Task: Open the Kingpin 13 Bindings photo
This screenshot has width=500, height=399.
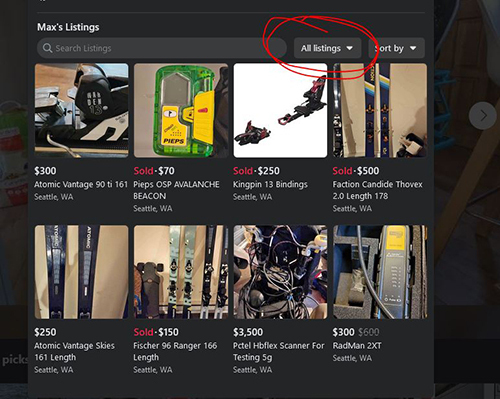Action: point(280,110)
